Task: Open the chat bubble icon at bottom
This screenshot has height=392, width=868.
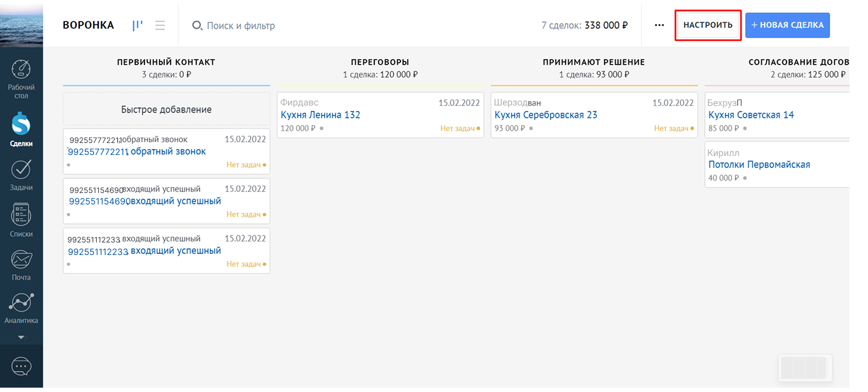Action: 21,366
